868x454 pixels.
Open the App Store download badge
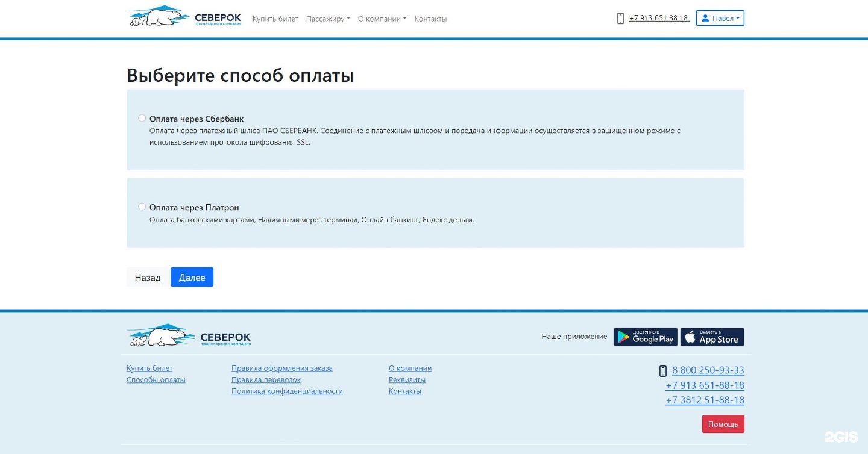click(712, 337)
